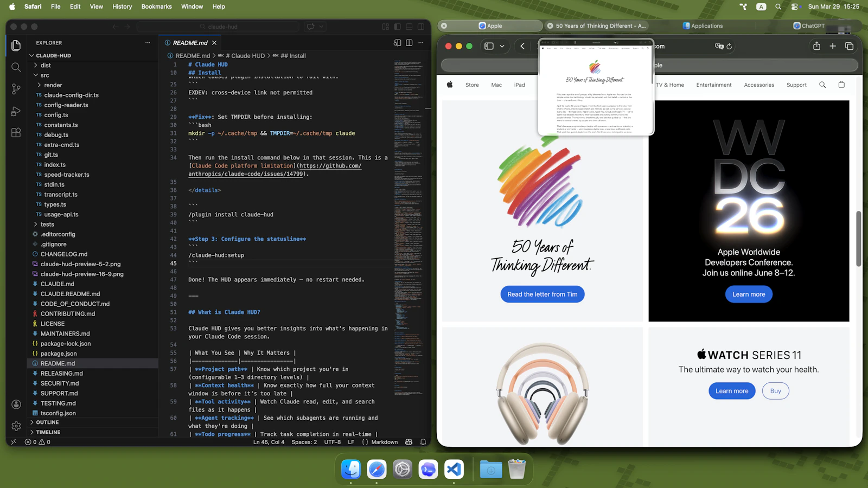Click Read the letter from Tim
The image size is (868, 488).
click(542, 294)
